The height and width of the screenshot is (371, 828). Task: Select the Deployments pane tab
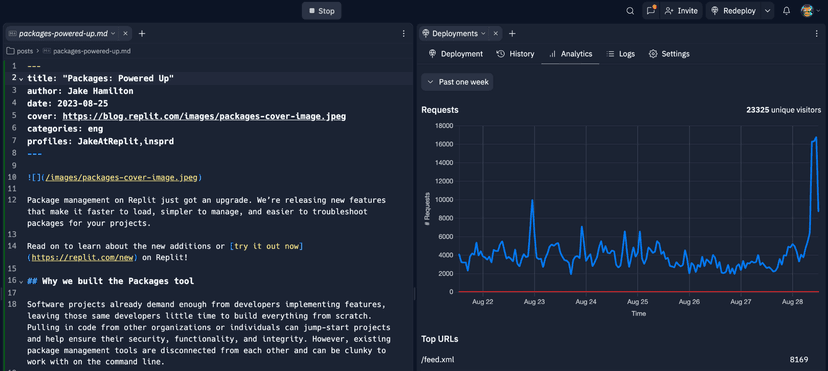point(455,33)
